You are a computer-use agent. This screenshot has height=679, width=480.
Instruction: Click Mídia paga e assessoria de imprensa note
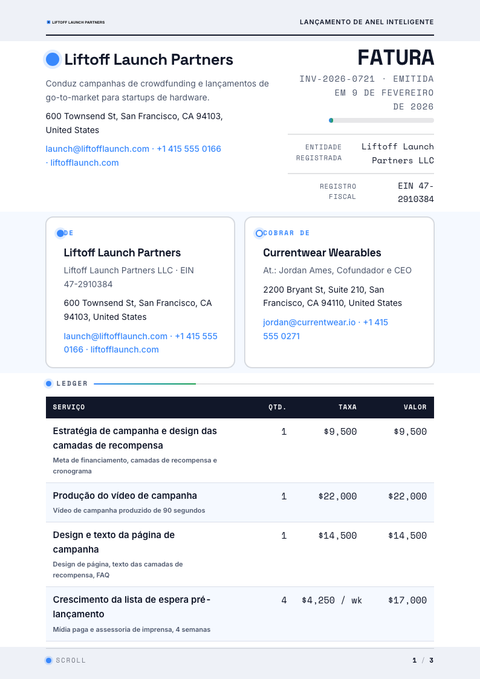tap(132, 629)
